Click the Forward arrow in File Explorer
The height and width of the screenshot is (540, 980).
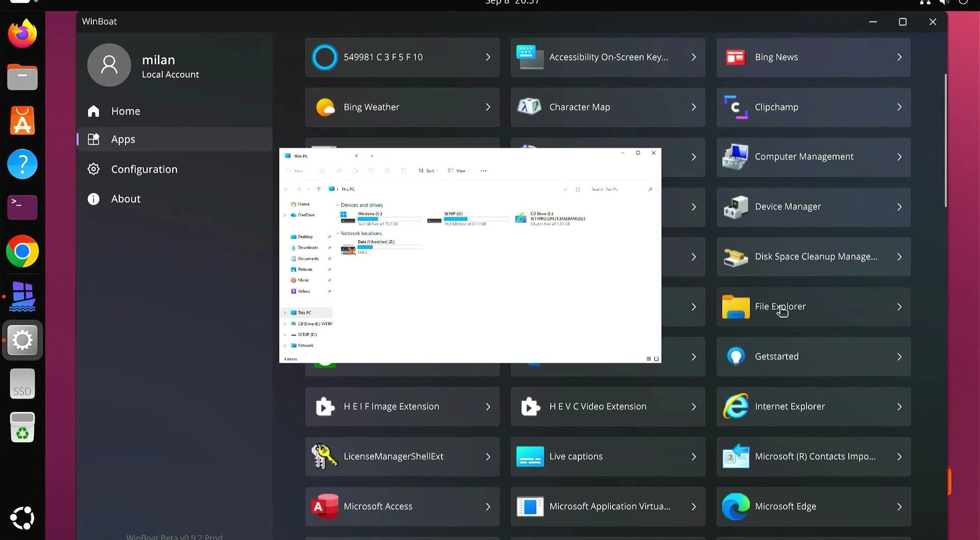pyautogui.click(x=299, y=189)
